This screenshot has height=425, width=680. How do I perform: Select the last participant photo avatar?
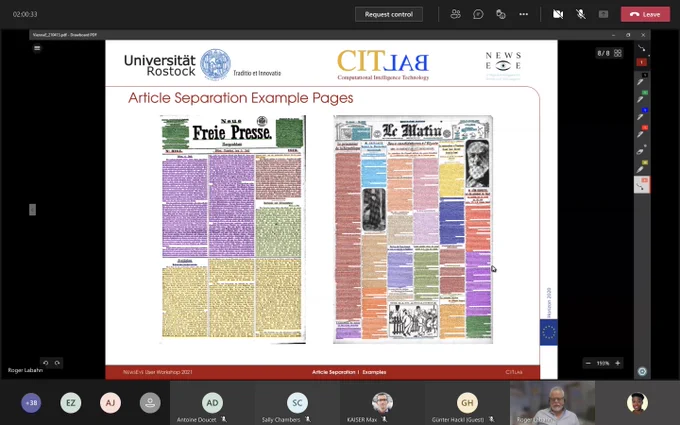[637, 403]
